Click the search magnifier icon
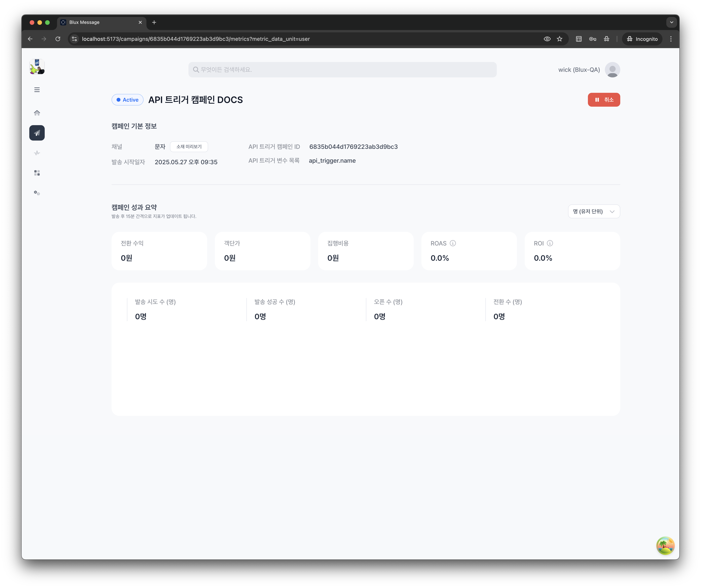 pos(196,70)
